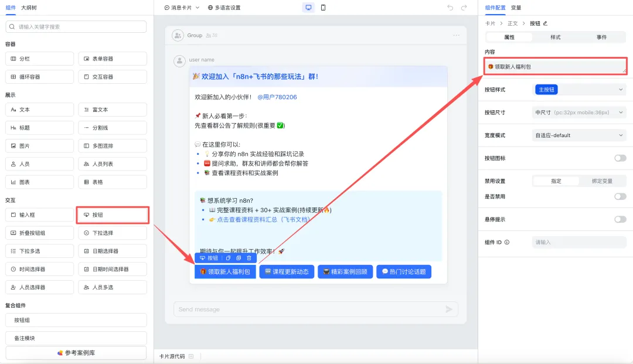Screen dimensions: 633x364
Task: Open 多语言设置 language settings
Action: 224,8
